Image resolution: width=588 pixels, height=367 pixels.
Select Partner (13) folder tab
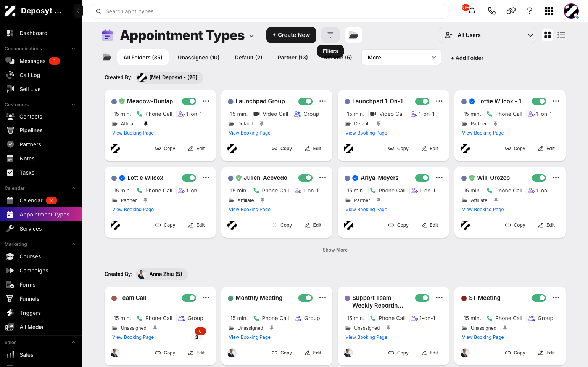coord(293,58)
